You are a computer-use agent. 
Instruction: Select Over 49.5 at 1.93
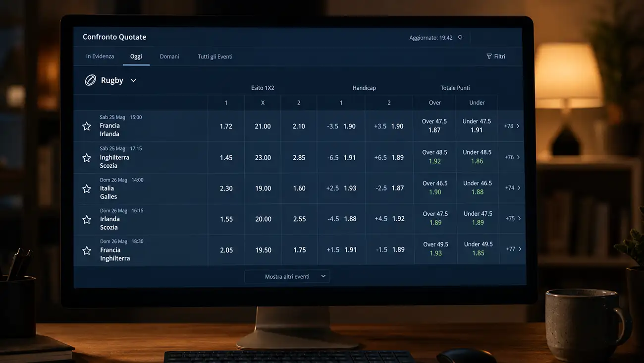436,249
